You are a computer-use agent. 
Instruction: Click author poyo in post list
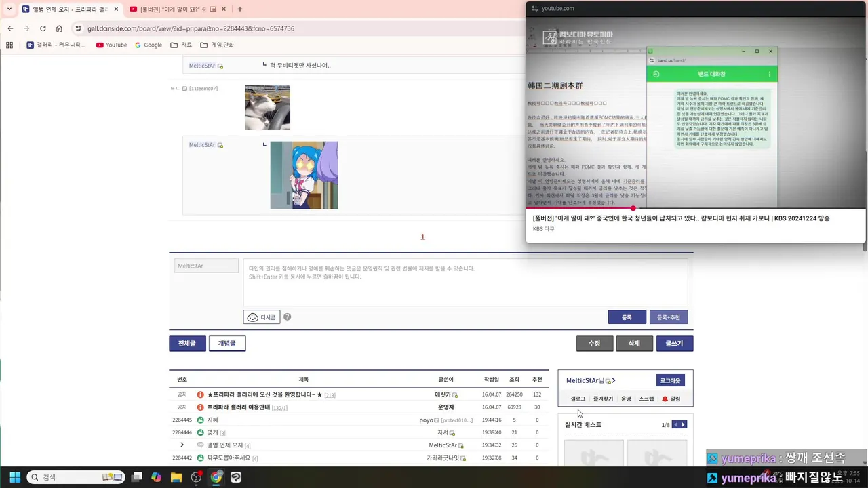point(426,420)
